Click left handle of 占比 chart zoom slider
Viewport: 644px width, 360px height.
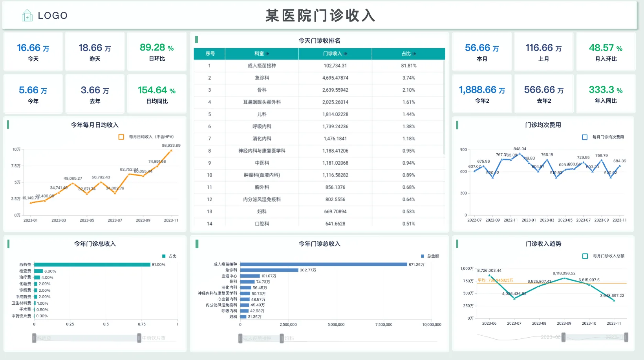[34, 338]
